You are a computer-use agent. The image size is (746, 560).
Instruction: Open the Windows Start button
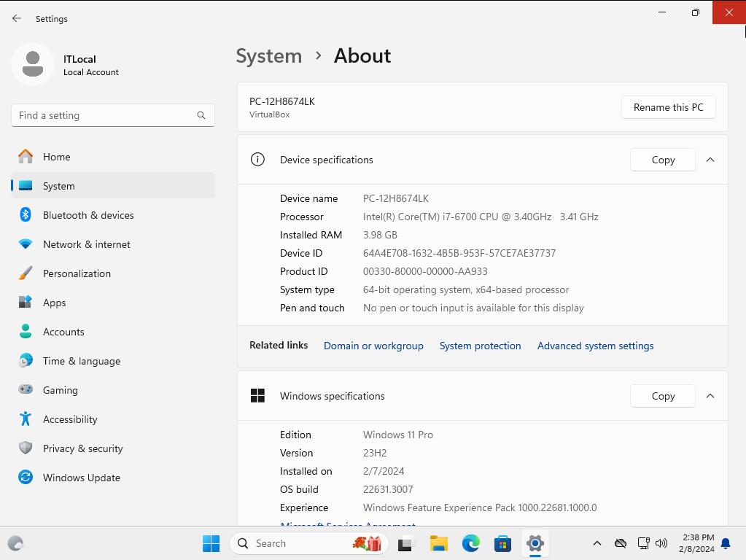tap(211, 543)
